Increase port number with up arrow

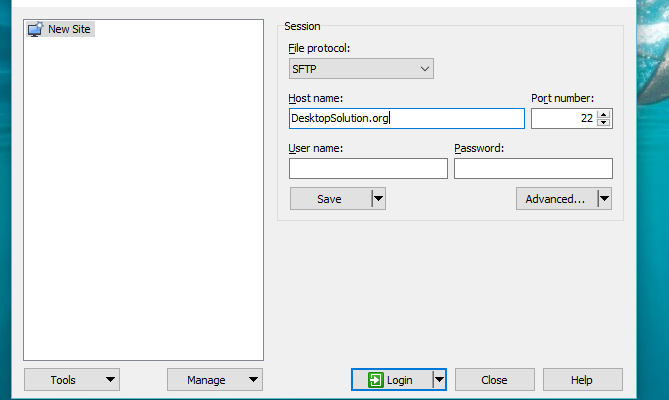pyautogui.click(x=604, y=114)
